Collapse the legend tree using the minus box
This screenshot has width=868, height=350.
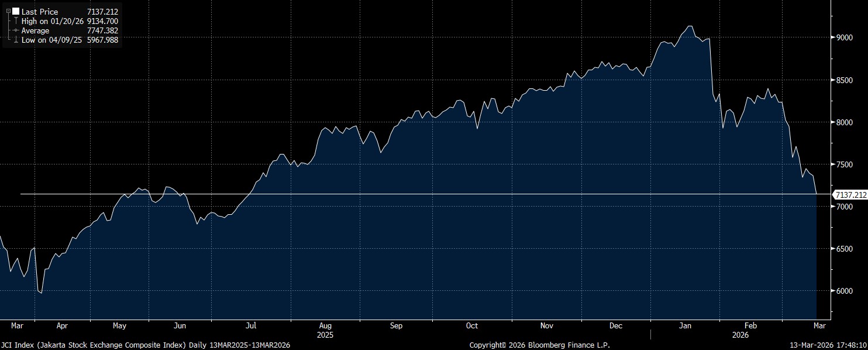[8, 12]
